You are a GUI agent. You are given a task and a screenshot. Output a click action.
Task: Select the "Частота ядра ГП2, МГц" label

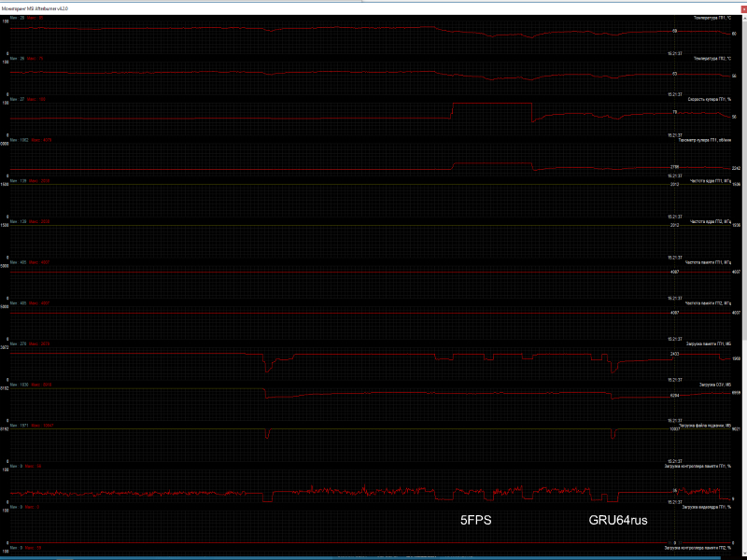point(711,222)
